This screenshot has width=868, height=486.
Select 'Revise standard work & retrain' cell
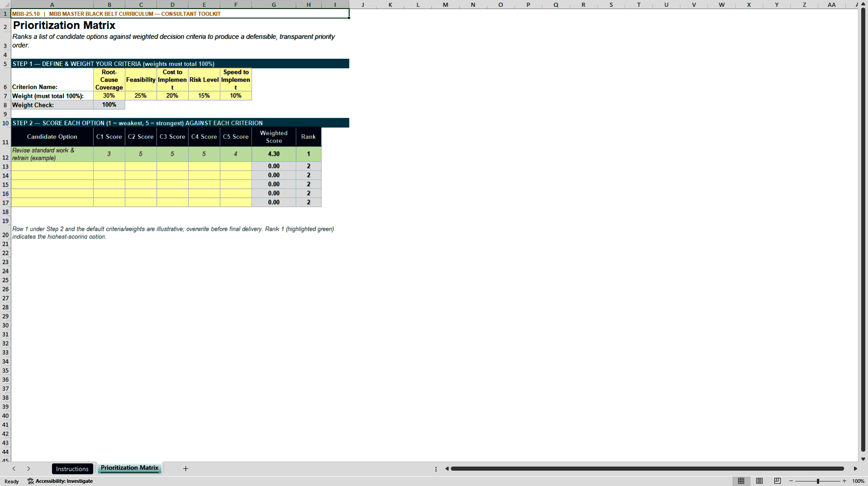pyautogui.click(x=52, y=154)
